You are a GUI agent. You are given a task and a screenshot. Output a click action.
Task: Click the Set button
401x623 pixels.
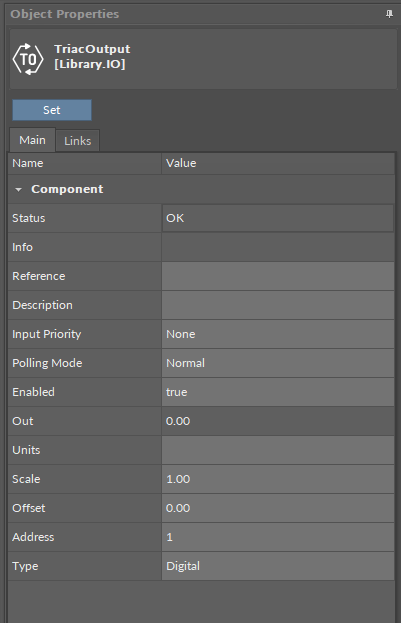52,110
